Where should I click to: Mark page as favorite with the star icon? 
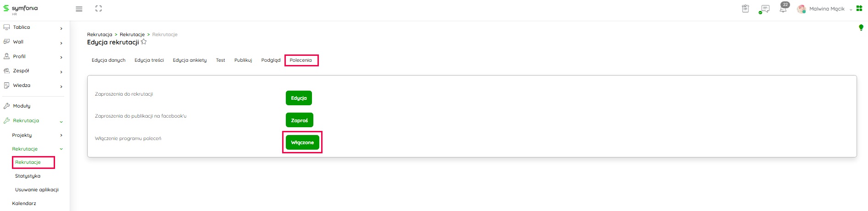tap(144, 42)
